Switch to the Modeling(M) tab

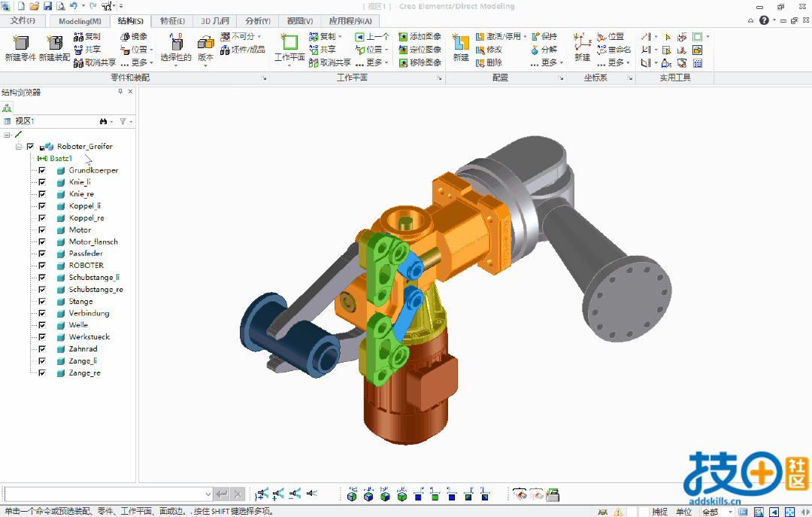(x=80, y=21)
